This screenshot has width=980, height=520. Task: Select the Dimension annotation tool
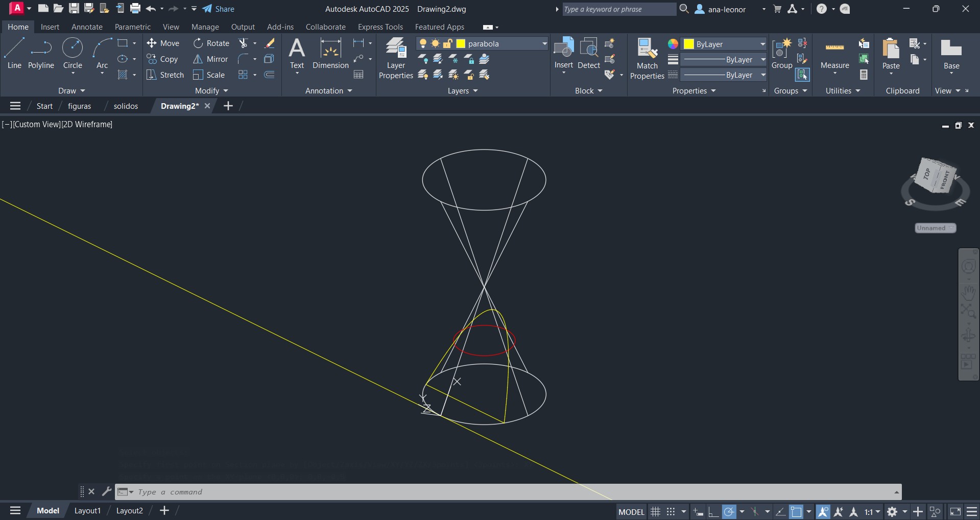[330, 54]
